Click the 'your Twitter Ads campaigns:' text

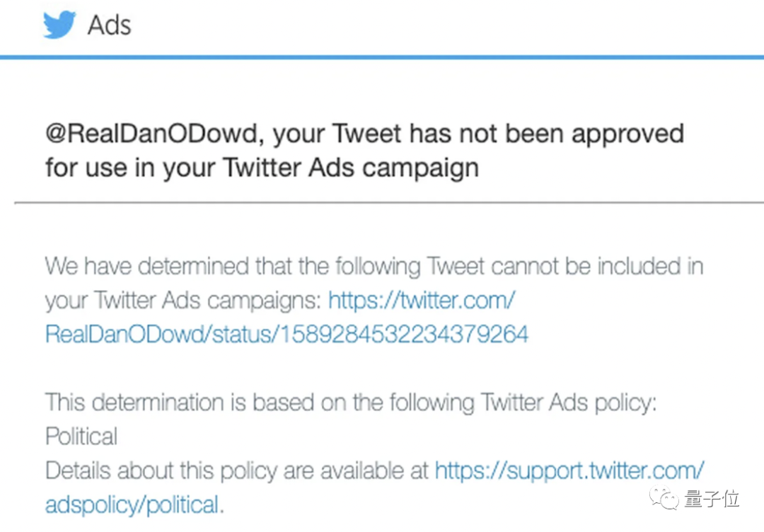183,301
